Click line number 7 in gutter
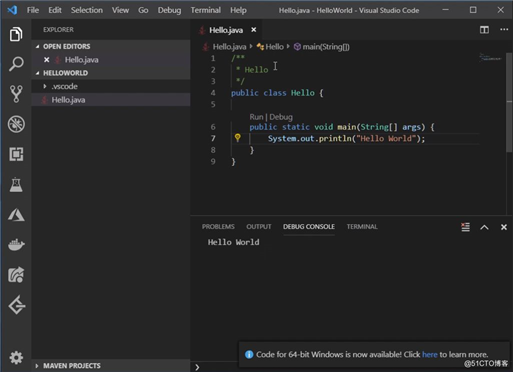The height and width of the screenshot is (372, 513). pyautogui.click(x=213, y=138)
